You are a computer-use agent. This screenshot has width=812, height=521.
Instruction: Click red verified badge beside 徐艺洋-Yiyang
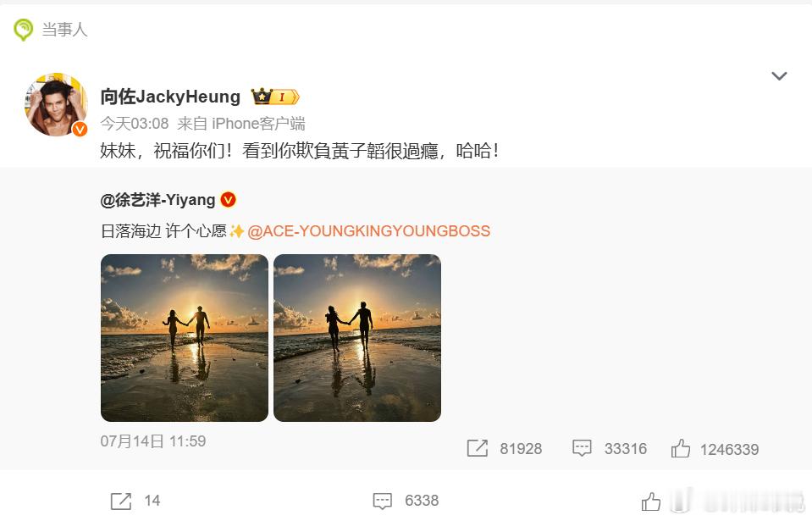pyautogui.click(x=228, y=199)
